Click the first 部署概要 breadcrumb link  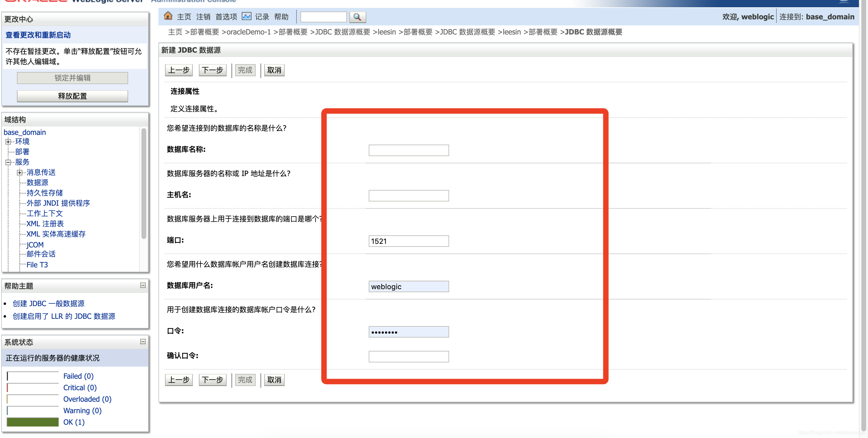click(x=205, y=32)
